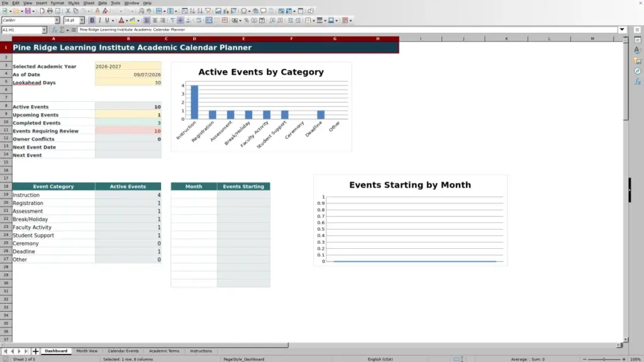Open the Format menu
Image resolution: width=644 pixels, height=362 pixels.
coord(57,3)
